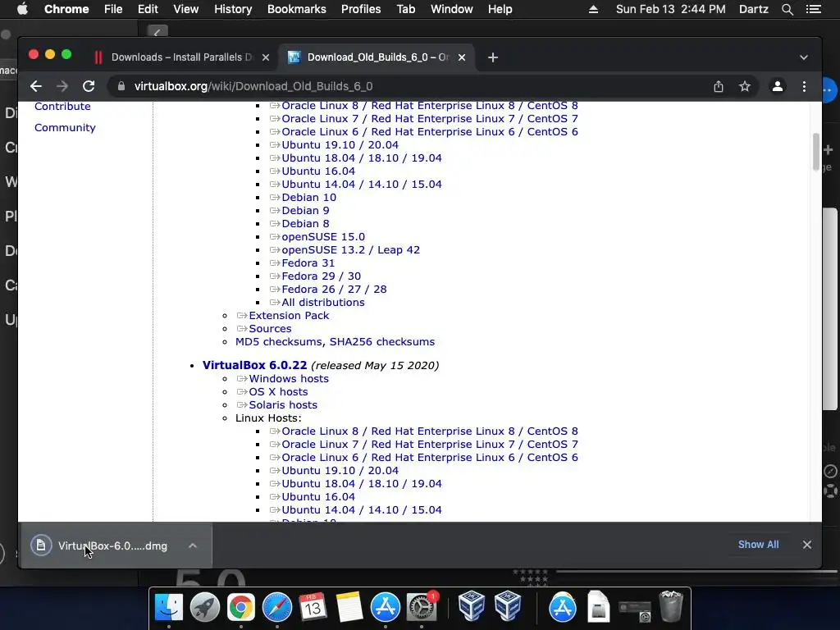Bookmark this page with the star icon
Image resolution: width=840 pixels, height=630 pixels.
[745, 86]
